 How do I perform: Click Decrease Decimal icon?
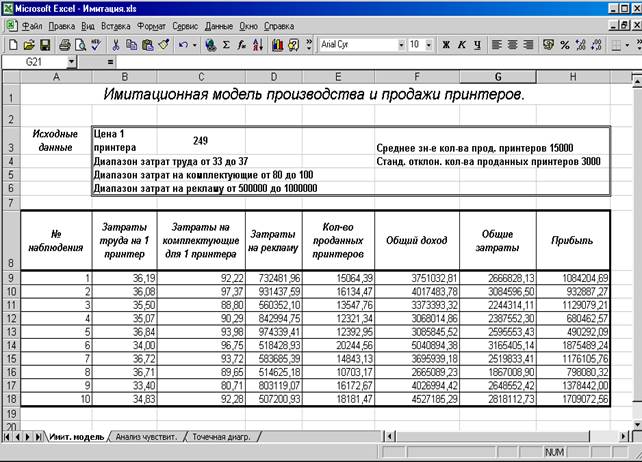pyautogui.click(x=597, y=45)
